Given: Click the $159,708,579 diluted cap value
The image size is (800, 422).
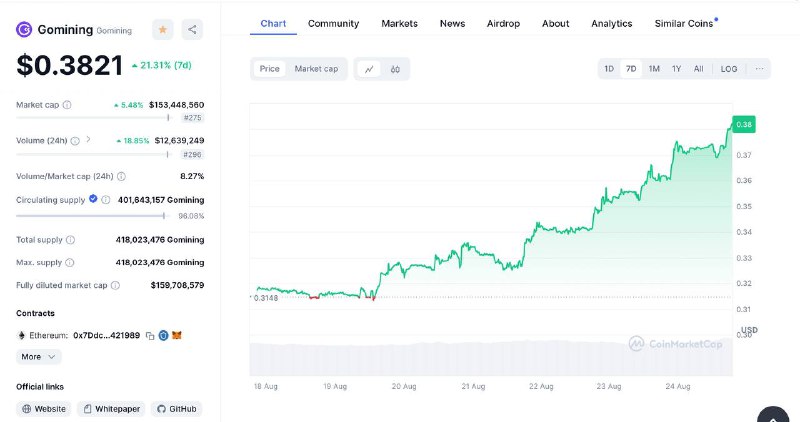Looking at the screenshot, I should (177, 285).
